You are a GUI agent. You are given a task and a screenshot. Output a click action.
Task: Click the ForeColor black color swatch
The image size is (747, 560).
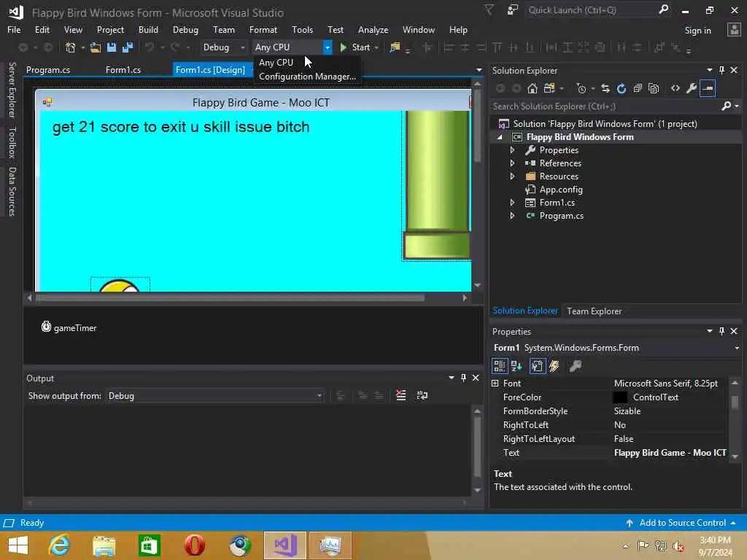click(619, 397)
